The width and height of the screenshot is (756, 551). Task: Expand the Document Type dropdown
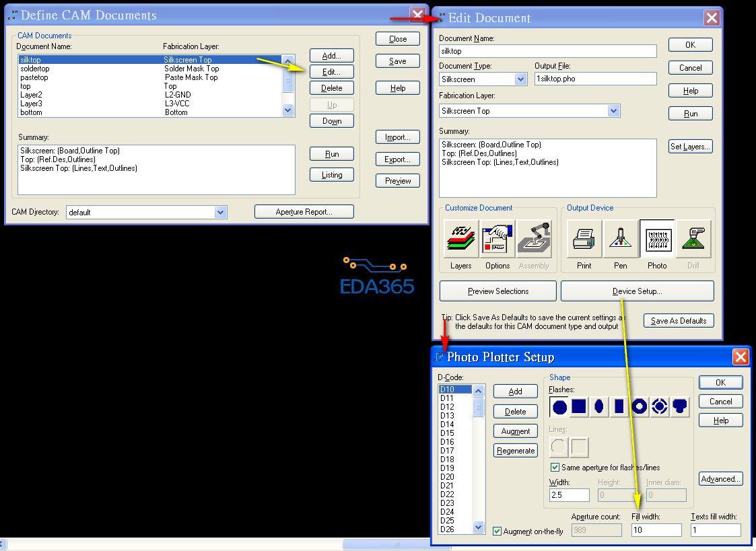click(520, 79)
